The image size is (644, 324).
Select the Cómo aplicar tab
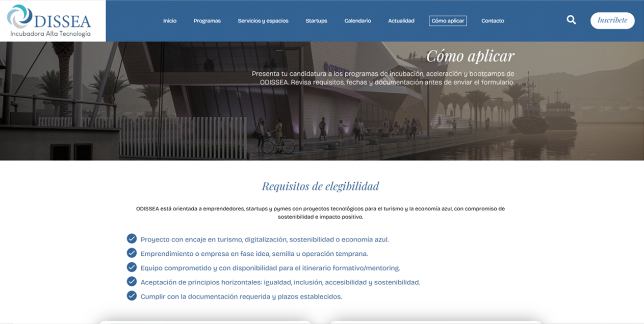448,21
